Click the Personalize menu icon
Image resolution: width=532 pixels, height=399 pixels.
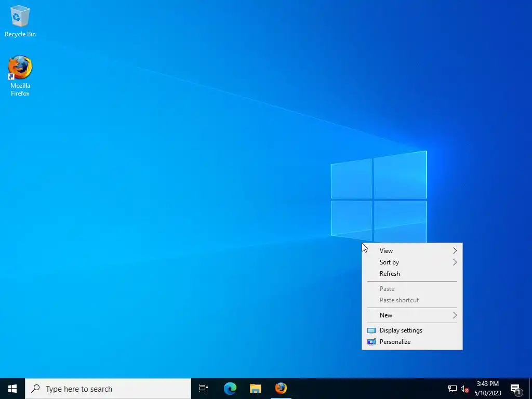(x=371, y=342)
